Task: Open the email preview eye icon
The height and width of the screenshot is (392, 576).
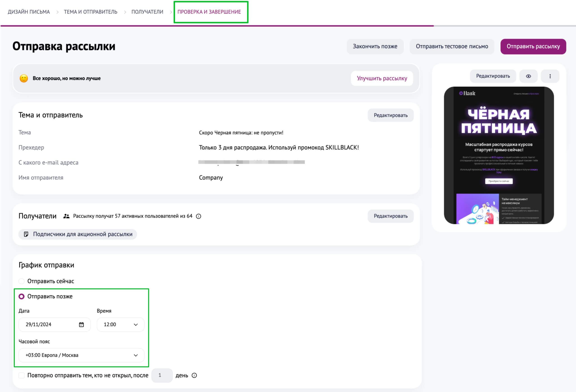Action: 528,76
